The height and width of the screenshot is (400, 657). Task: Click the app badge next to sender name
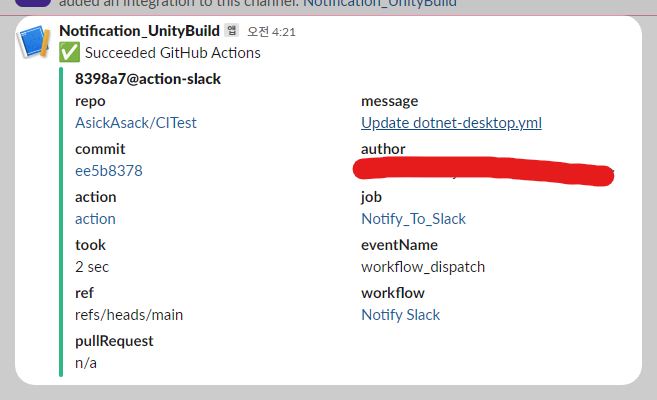[231, 31]
